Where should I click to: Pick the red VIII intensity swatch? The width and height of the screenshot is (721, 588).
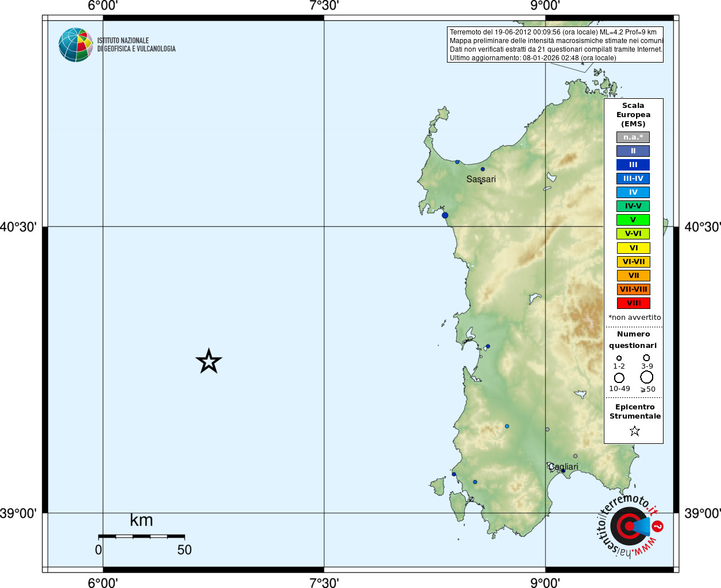click(x=633, y=303)
